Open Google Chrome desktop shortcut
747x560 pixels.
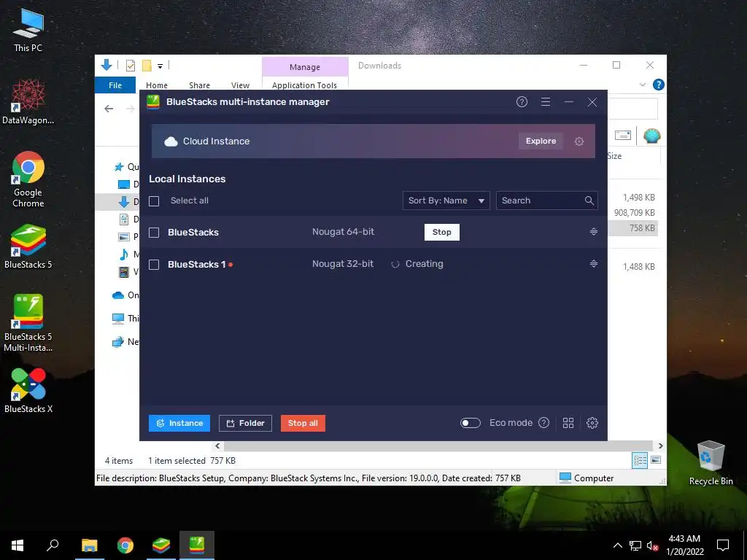click(x=28, y=179)
